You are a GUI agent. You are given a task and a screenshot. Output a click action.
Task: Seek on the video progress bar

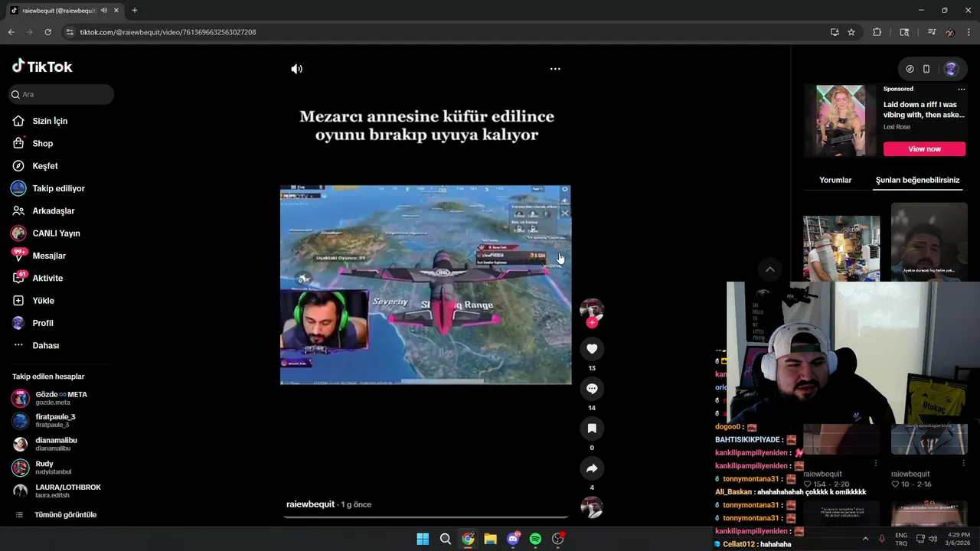426,517
